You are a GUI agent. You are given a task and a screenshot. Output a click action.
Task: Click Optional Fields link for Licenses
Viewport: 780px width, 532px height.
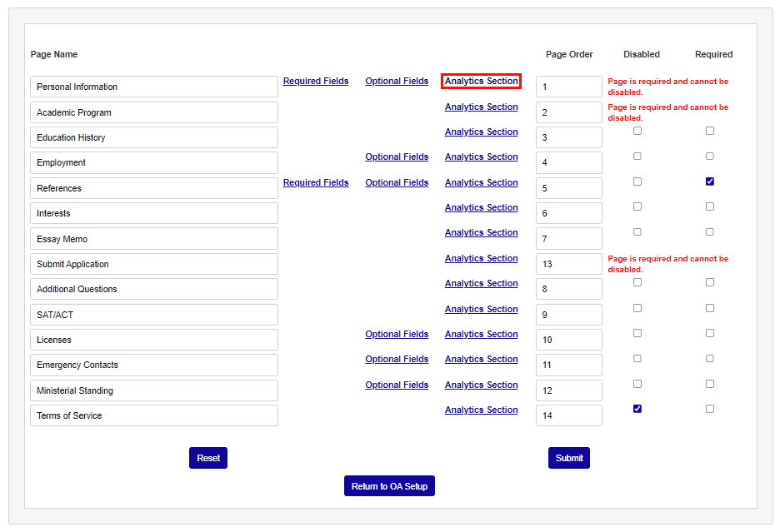tap(397, 334)
